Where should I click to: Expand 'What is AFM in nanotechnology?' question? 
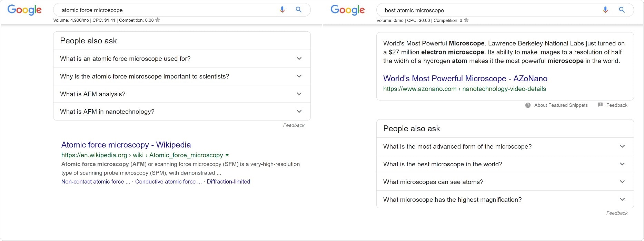click(182, 112)
